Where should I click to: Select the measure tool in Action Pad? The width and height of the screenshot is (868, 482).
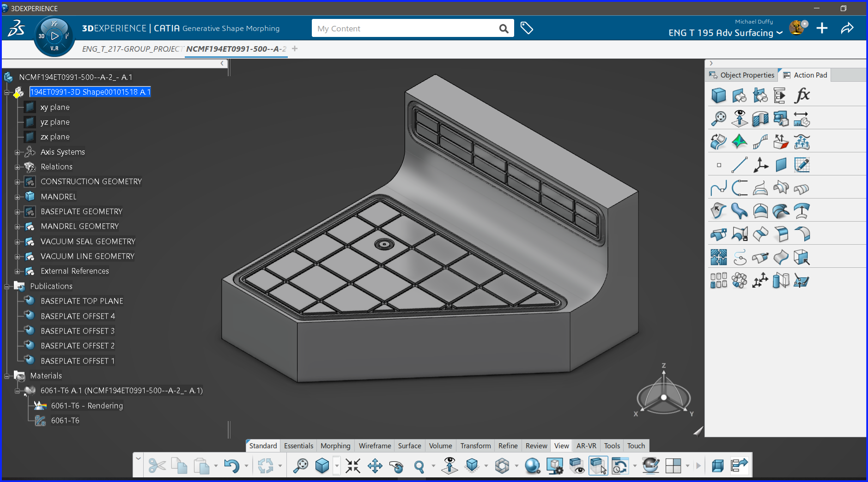coord(801,119)
